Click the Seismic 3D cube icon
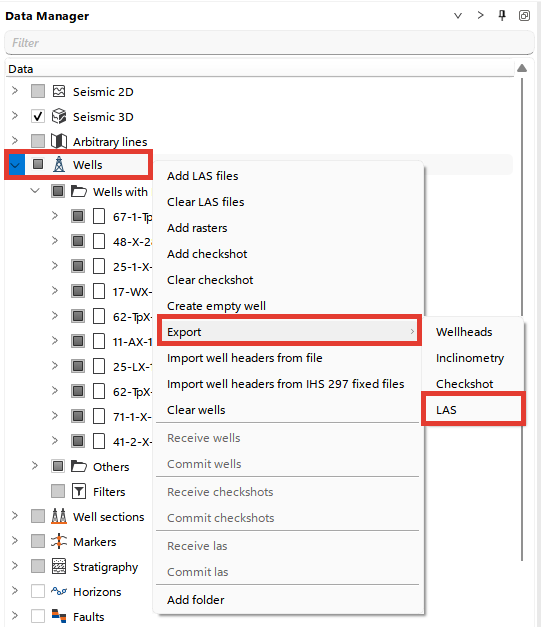Image resolution: width=541 pixels, height=627 pixels. coord(59,116)
